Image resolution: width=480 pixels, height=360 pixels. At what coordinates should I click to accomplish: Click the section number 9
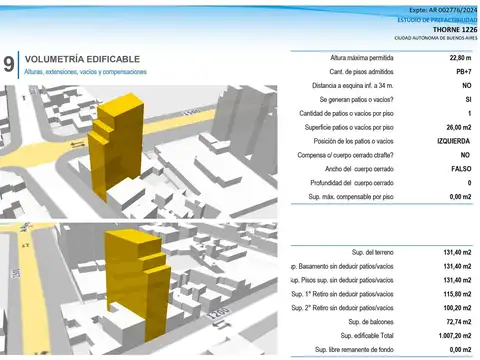coord(9,64)
